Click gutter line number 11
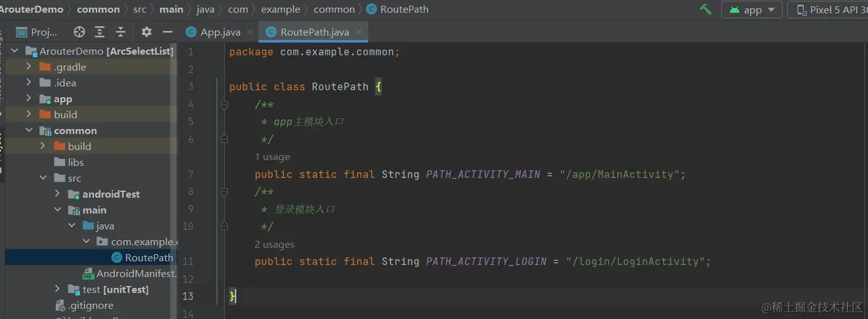Image resolution: width=868 pixels, height=319 pixels. click(x=188, y=261)
